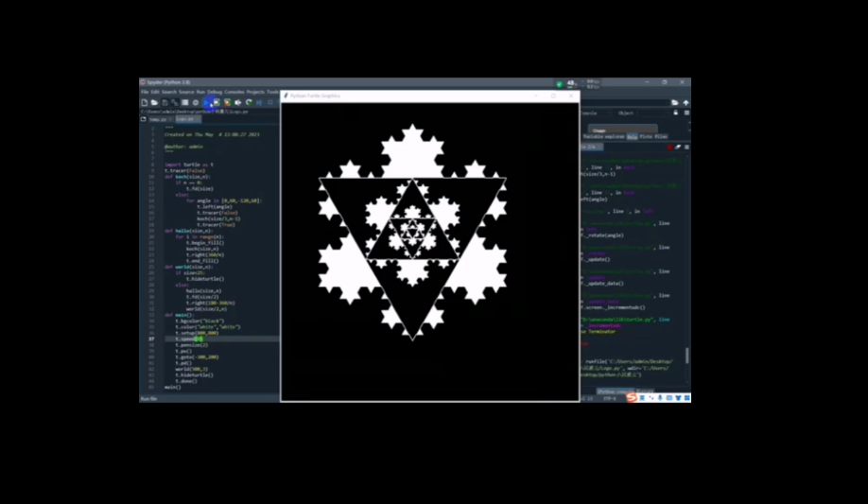Open the Preferences gear icon in toolbar
Viewport: 868px width, 504px height.
coord(196,102)
